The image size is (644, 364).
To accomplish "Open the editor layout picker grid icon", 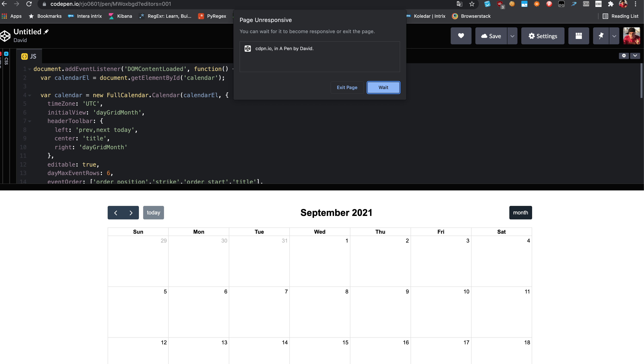I will pos(579,36).
